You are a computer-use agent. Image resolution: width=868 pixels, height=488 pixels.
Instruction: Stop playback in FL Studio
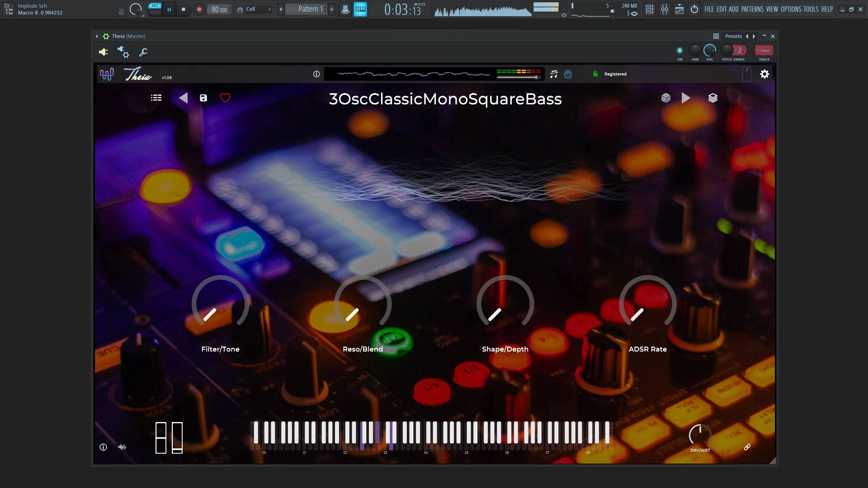pyautogui.click(x=183, y=9)
